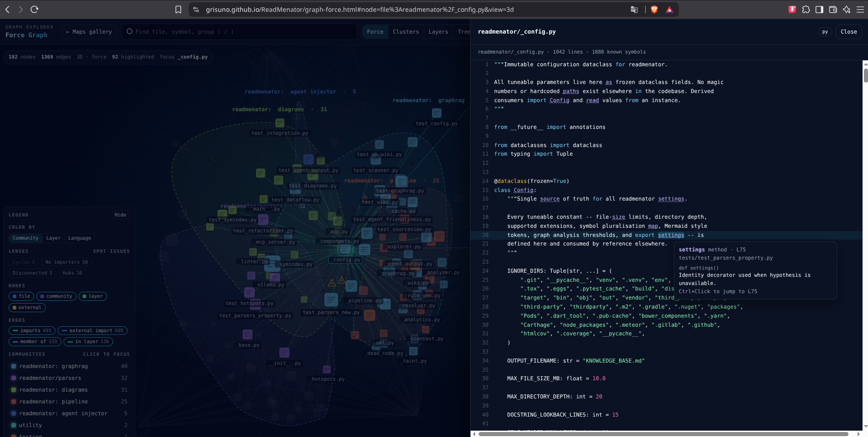Click the Brave Rewards triangle icon
Image resolution: width=868 pixels, height=437 pixels.
(x=669, y=10)
